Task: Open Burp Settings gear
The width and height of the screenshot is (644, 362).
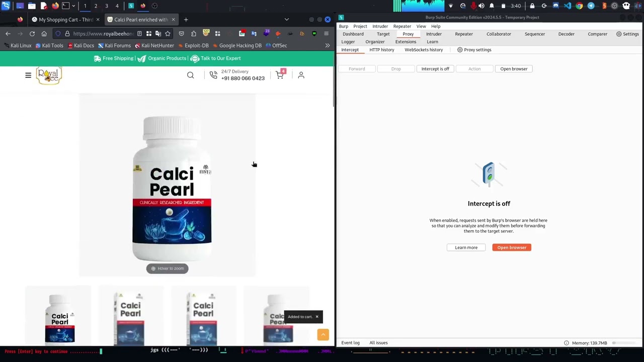Action: [627, 34]
